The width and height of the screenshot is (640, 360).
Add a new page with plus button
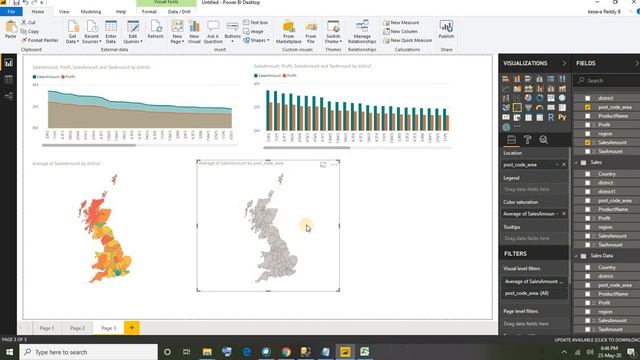pos(131,327)
